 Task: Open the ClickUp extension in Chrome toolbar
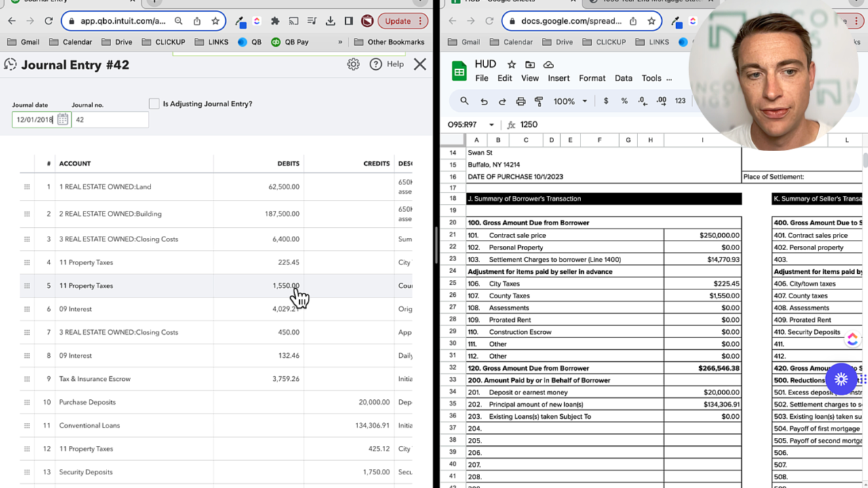(256, 21)
